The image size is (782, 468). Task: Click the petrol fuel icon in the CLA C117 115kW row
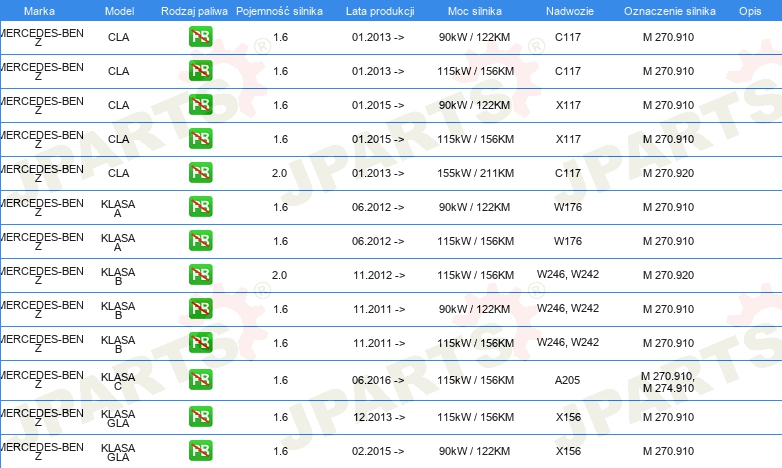[x=200, y=71]
